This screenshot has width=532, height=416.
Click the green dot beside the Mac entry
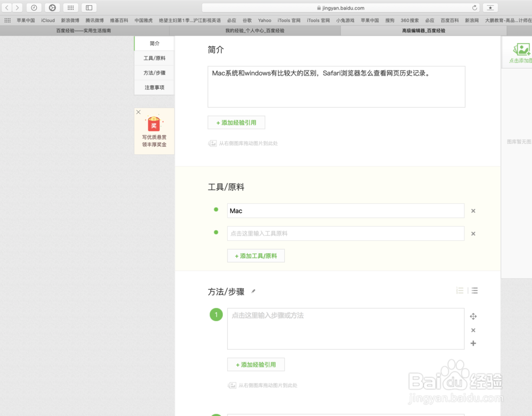(216, 211)
